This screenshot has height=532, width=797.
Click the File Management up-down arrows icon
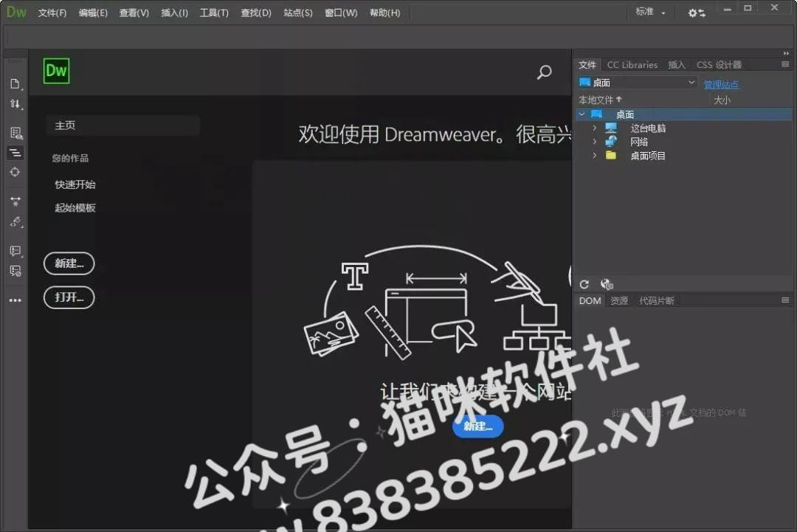[x=15, y=104]
